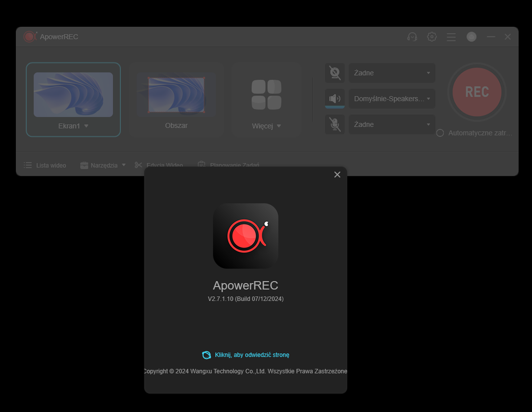Click the Copyright Wangxu Technology text
Screen dimensions: 532x412
click(245, 371)
